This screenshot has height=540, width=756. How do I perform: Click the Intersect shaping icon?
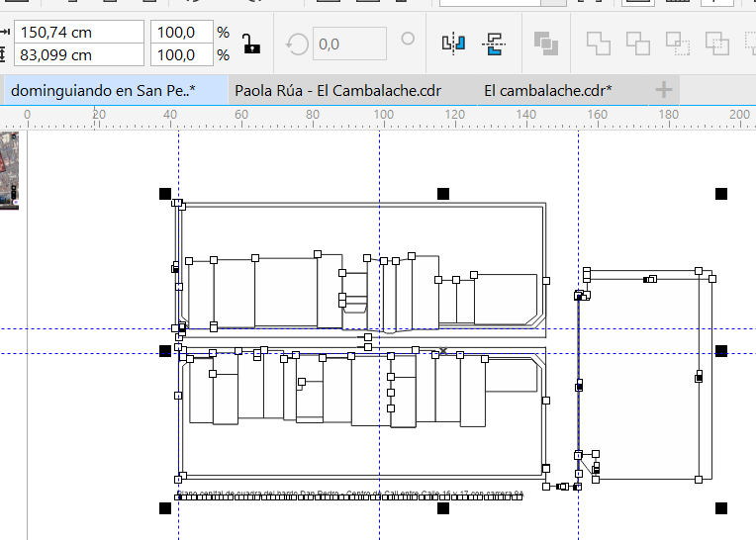(677, 44)
